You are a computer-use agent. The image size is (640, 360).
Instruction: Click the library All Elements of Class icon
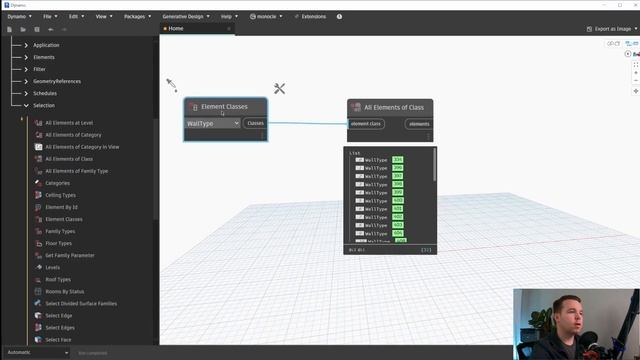pyautogui.click(x=38, y=159)
